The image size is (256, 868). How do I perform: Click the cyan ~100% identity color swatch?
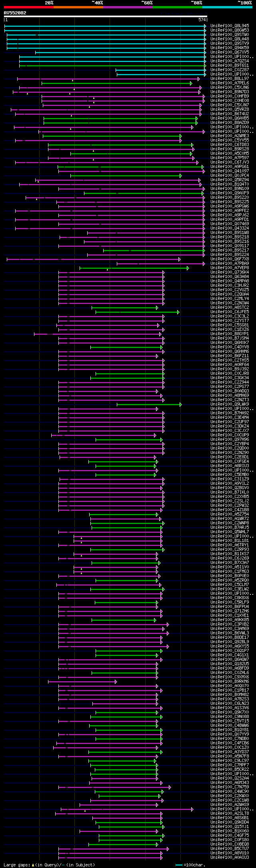227,7
